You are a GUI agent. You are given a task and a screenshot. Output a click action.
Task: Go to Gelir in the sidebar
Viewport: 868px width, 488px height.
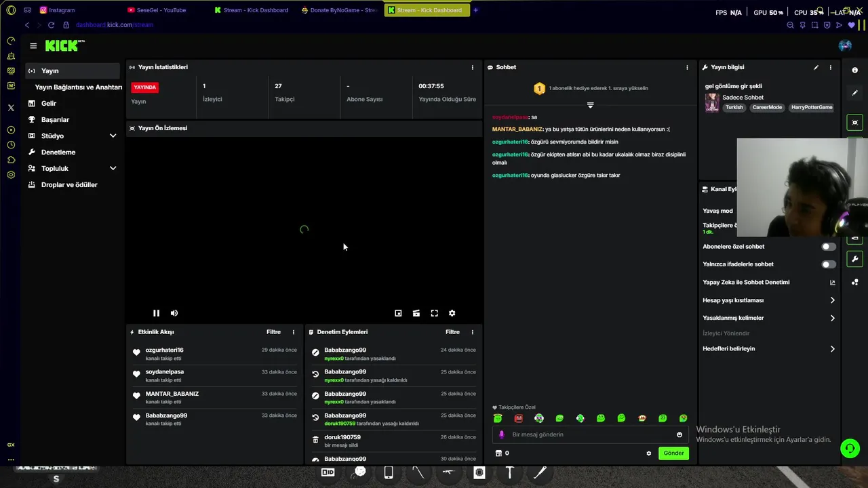click(x=49, y=103)
